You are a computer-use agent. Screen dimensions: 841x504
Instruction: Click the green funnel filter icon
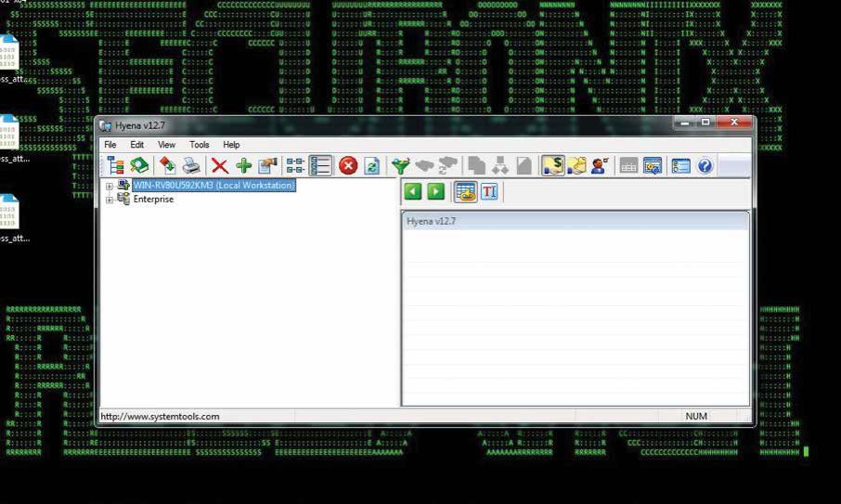400,166
